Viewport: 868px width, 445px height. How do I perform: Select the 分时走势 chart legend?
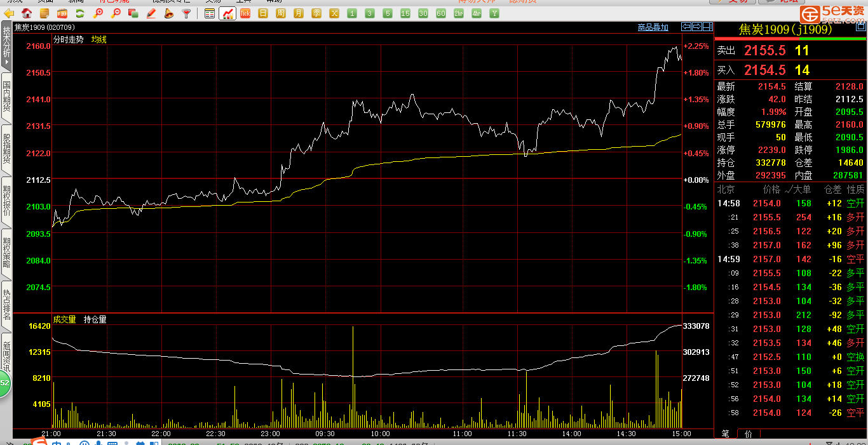pyautogui.click(x=68, y=39)
